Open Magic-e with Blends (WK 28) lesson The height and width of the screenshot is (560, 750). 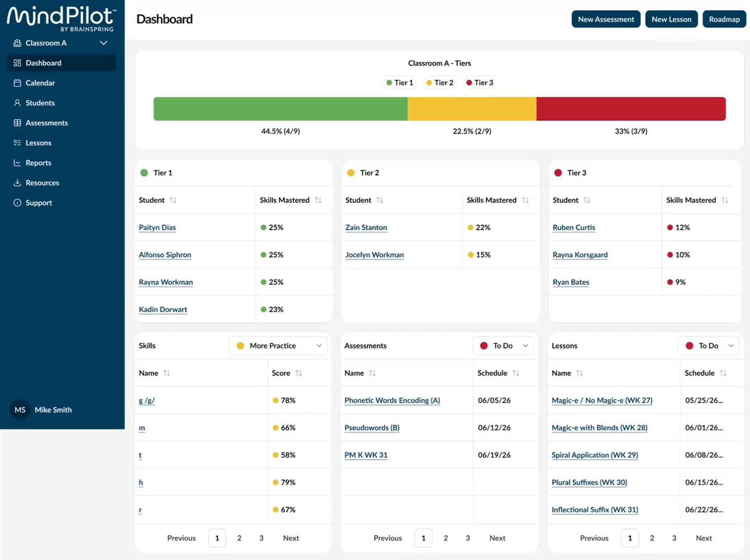click(x=599, y=428)
